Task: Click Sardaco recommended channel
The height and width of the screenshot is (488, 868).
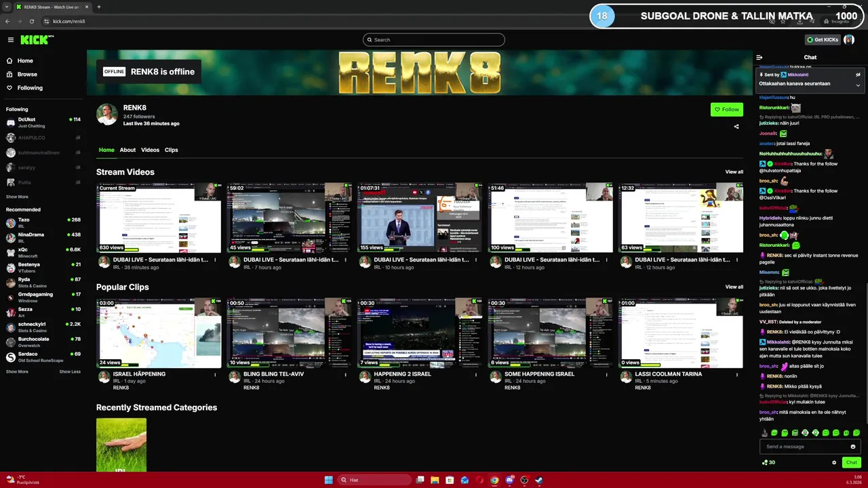Action: point(43,357)
